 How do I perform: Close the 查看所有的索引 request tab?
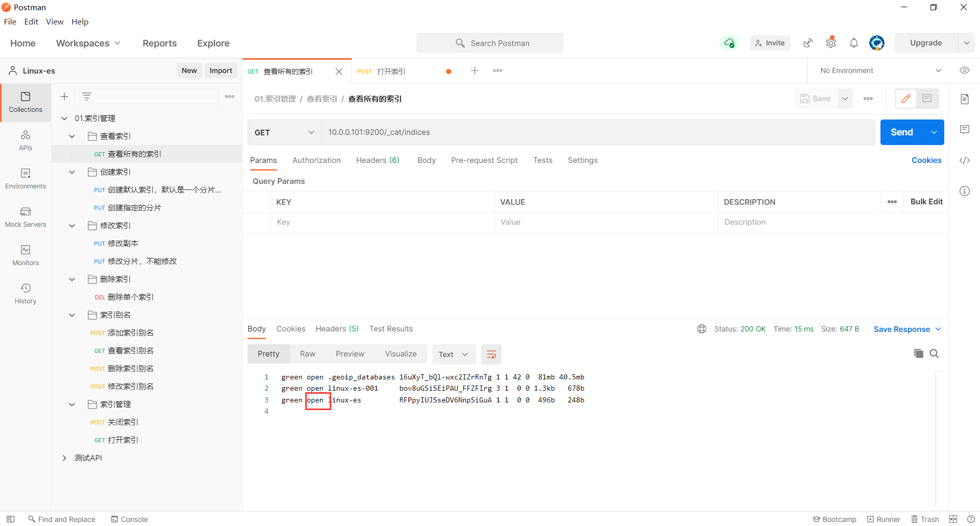click(x=339, y=71)
